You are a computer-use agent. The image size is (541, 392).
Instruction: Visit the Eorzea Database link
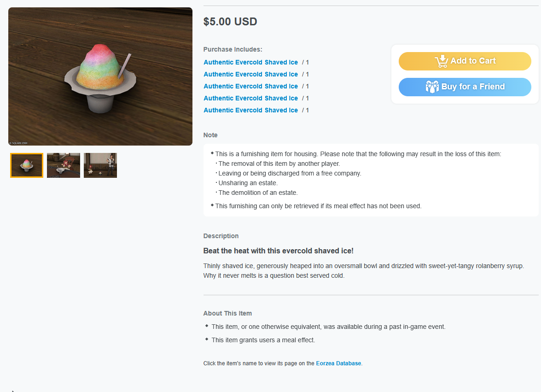tap(338, 363)
